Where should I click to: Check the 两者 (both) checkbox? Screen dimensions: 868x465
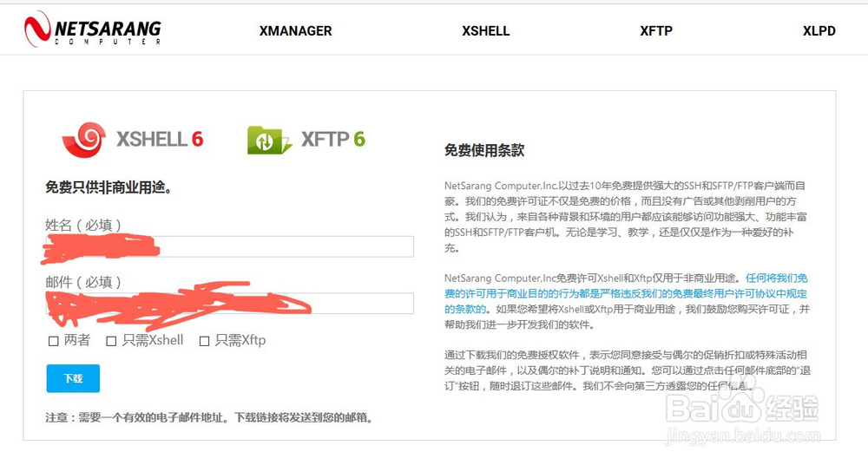tap(54, 341)
